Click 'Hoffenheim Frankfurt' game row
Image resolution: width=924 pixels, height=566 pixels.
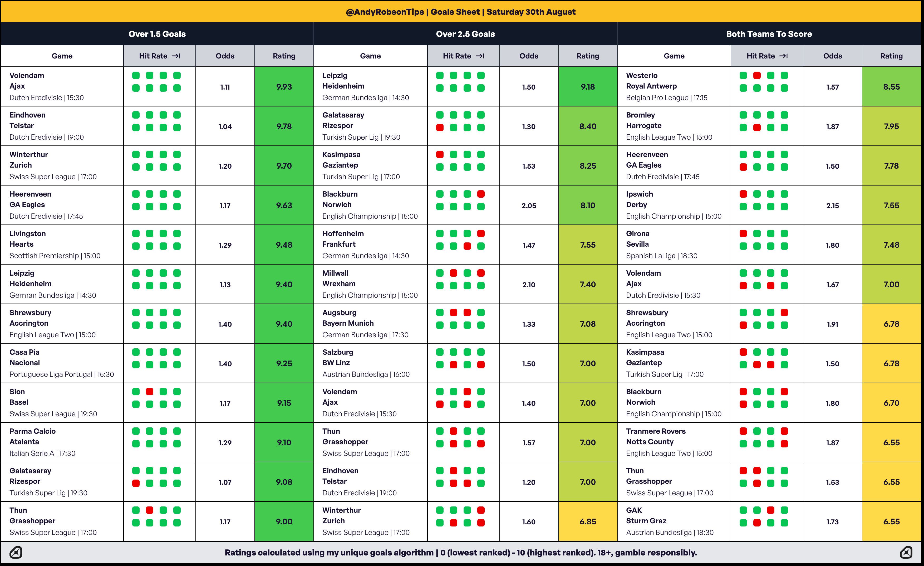click(x=371, y=245)
